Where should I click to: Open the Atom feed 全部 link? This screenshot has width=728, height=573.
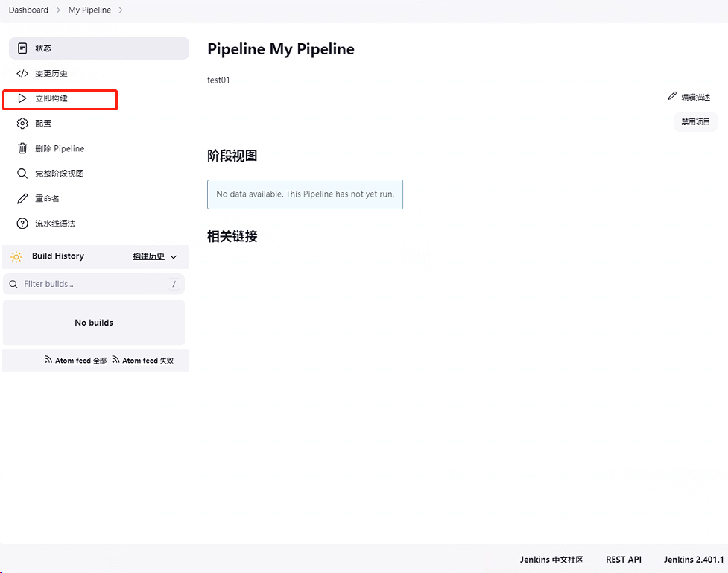tap(80, 361)
